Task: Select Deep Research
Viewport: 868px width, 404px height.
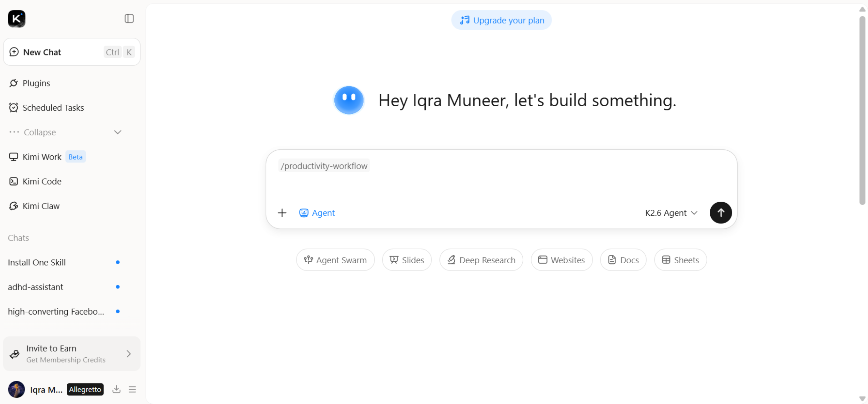Action: point(481,260)
